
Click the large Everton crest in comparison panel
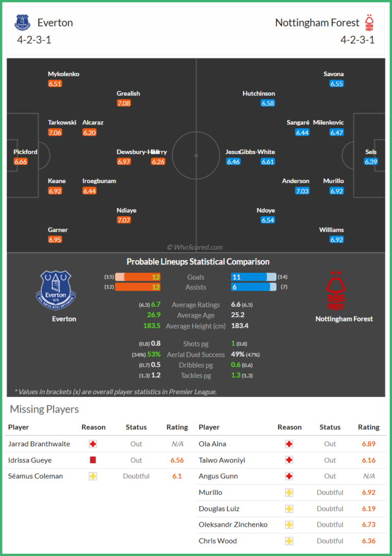[x=56, y=290]
